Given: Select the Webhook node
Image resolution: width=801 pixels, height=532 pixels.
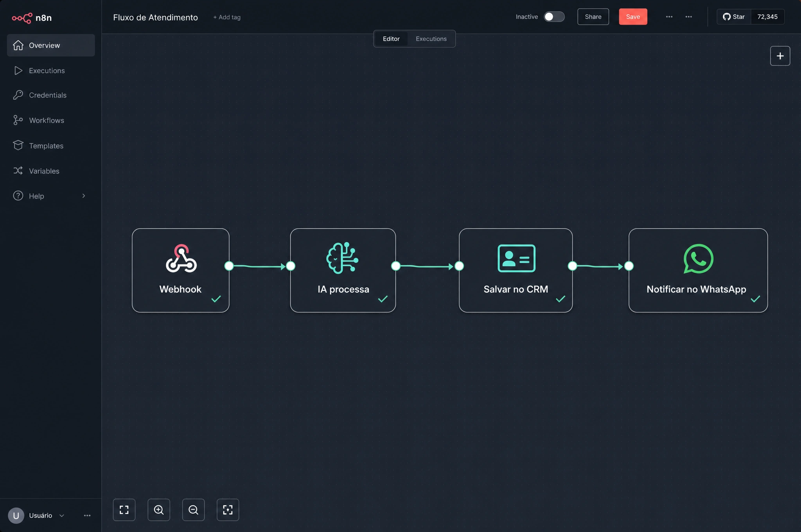Looking at the screenshot, I should (x=181, y=270).
